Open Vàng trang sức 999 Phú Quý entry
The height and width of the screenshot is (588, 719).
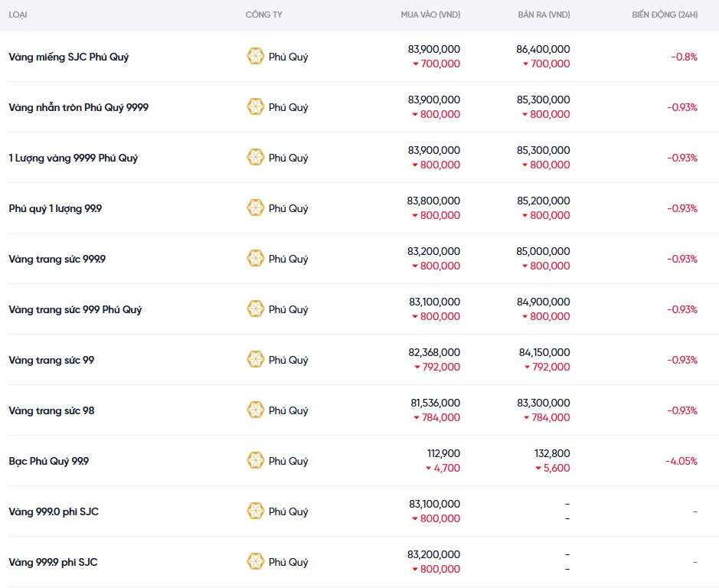[x=75, y=309]
